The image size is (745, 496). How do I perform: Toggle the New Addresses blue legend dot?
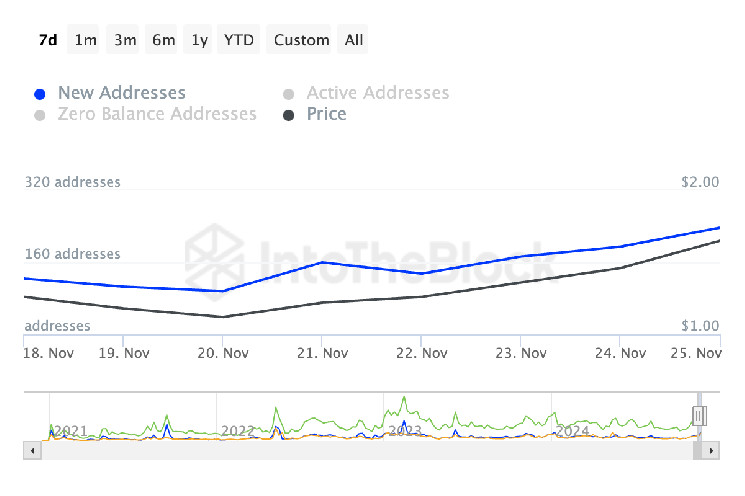click(40, 94)
